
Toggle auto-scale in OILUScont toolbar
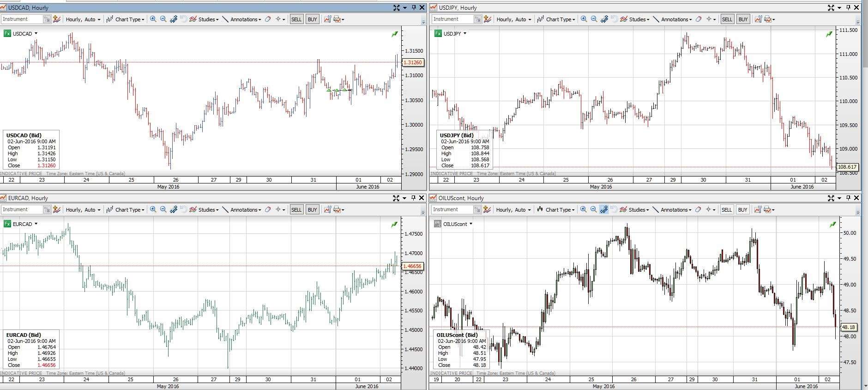[603, 210]
